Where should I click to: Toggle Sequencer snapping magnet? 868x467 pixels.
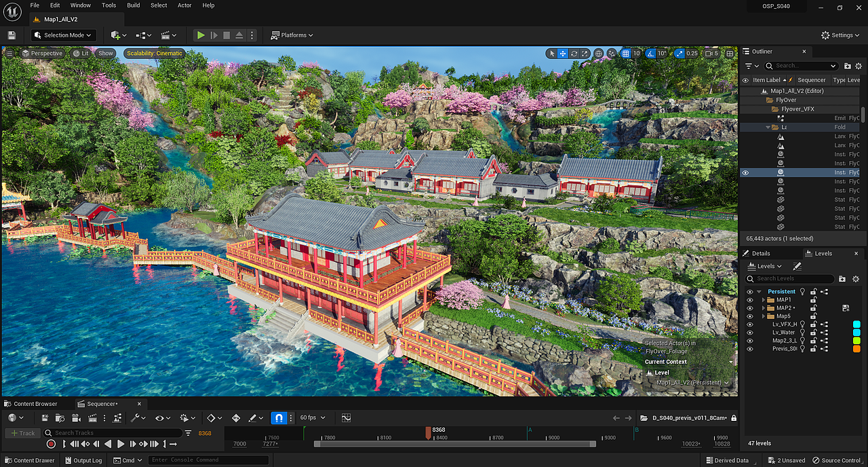[277, 418]
